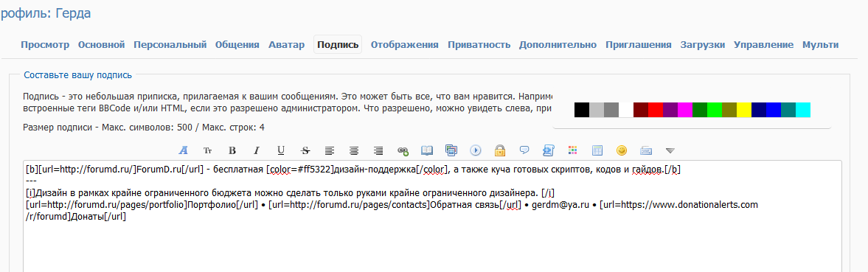Click the open book quote icon

coord(427,150)
